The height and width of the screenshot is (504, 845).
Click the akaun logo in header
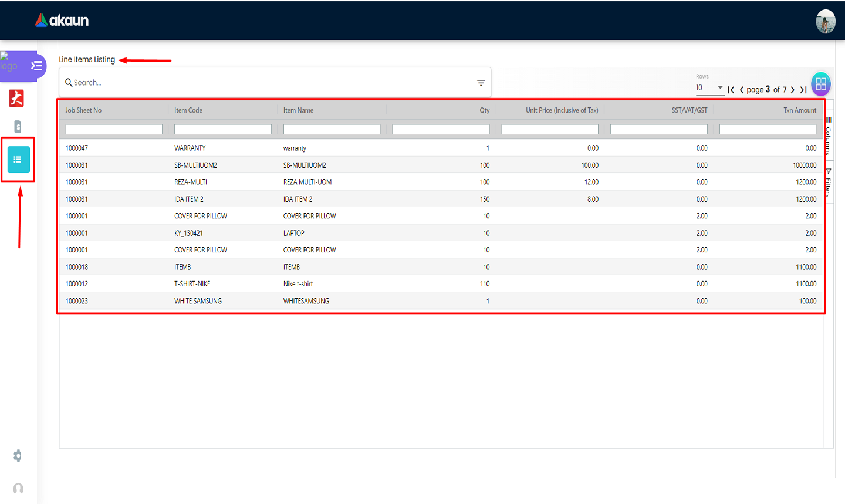[x=62, y=21]
